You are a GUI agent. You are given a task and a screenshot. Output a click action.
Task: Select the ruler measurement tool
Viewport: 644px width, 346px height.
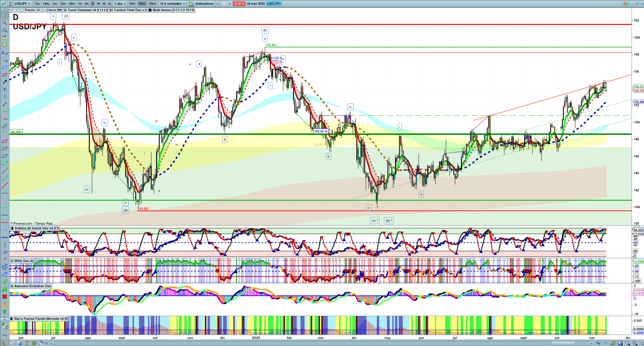[5, 126]
